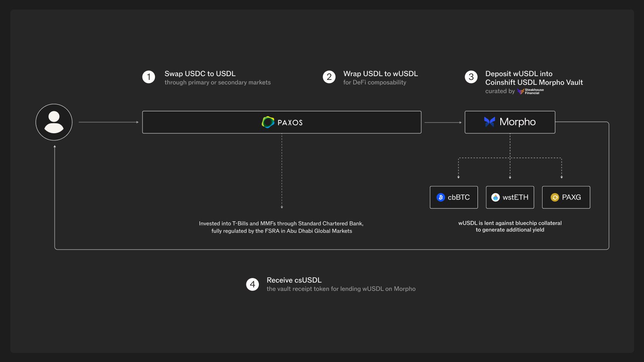The image size is (644, 362).
Task: Click the step 1 number circle
Action: click(x=149, y=77)
